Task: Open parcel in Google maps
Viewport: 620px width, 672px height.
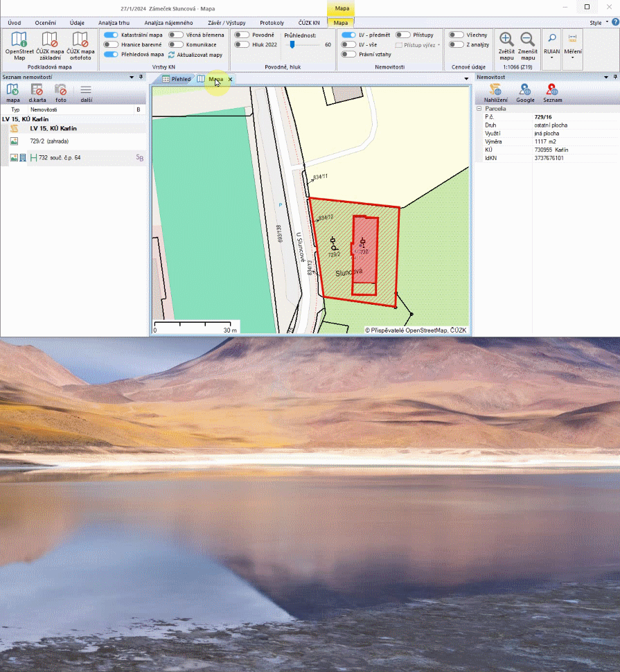Action: pyautogui.click(x=525, y=93)
